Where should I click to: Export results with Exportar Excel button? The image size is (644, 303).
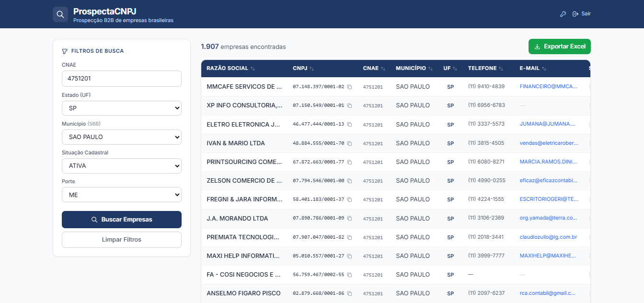(x=560, y=47)
